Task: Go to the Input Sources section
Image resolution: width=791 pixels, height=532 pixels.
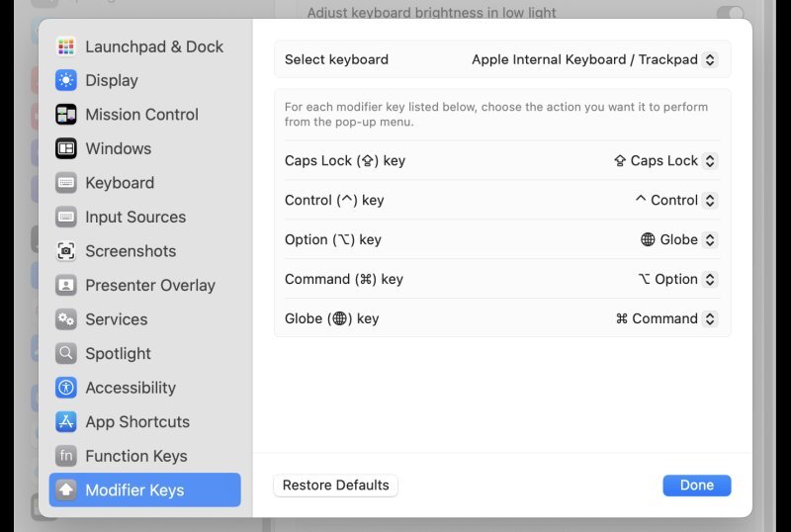Action: pos(134,217)
